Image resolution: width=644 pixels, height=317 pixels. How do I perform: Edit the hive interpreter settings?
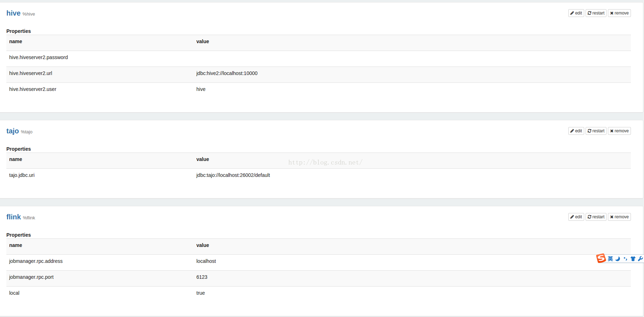tap(576, 13)
